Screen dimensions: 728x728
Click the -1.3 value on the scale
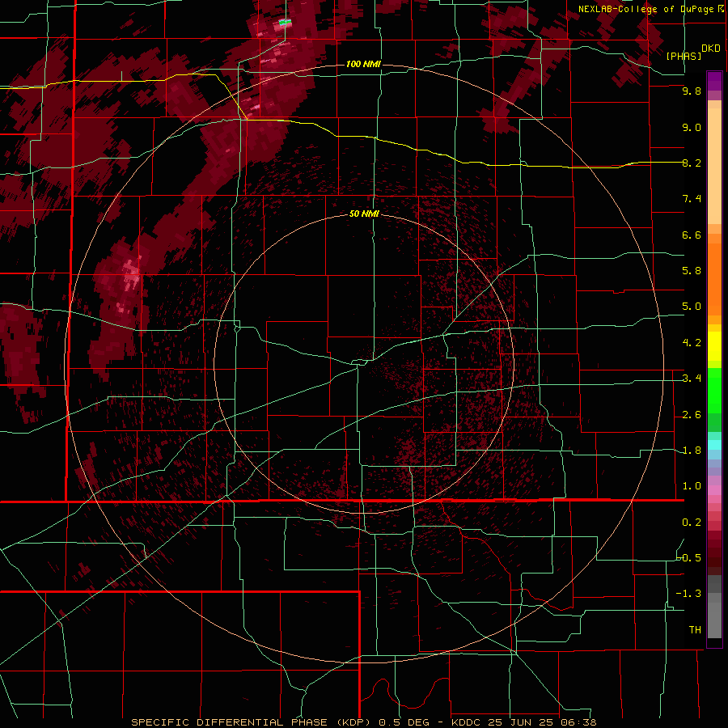(689, 594)
